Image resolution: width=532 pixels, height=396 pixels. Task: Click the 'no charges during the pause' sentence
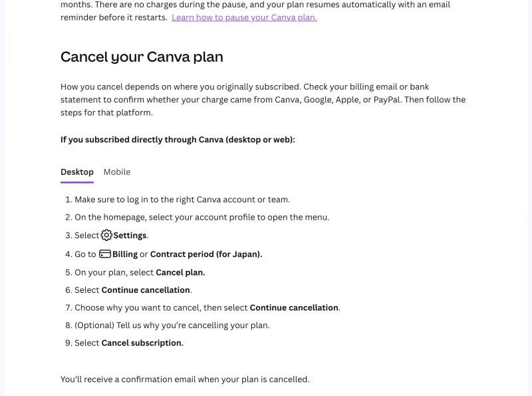[255, 11]
